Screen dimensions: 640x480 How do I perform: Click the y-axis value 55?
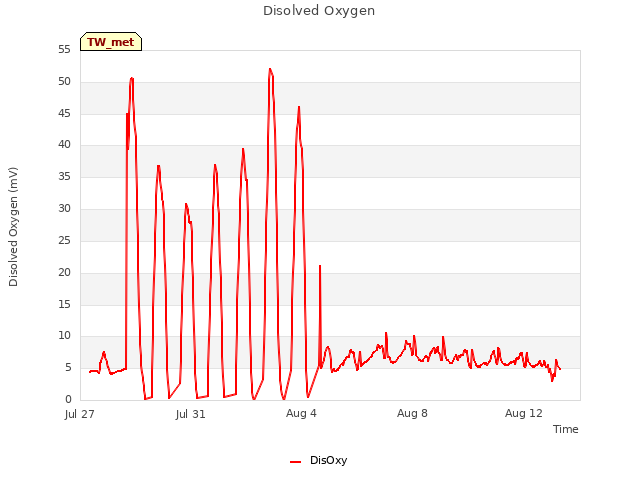[64, 50]
